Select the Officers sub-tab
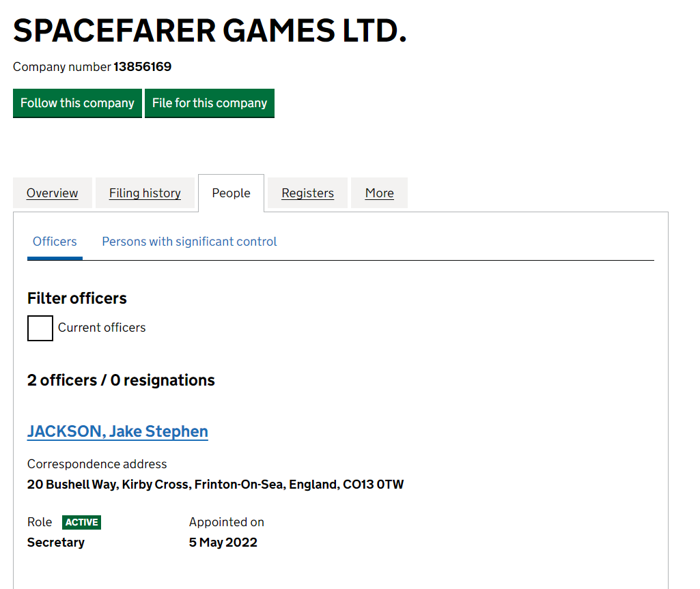This screenshot has width=700, height=589. click(55, 242)
